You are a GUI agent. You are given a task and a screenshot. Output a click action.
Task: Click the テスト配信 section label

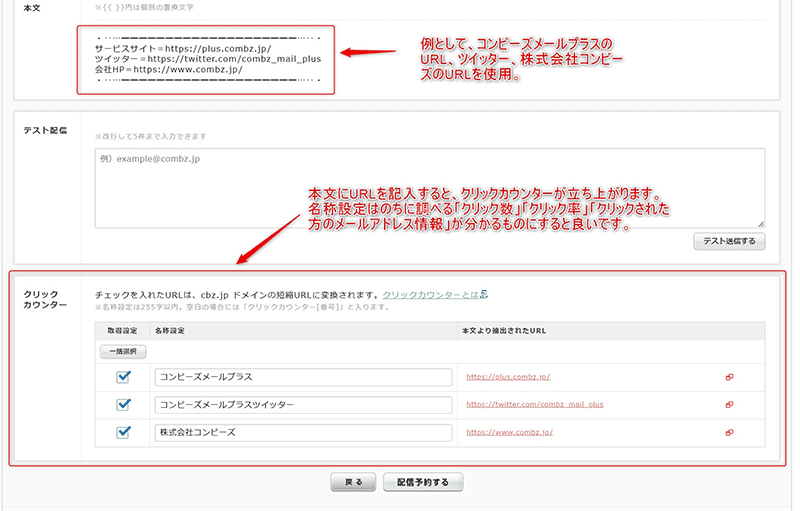(45, 131)
